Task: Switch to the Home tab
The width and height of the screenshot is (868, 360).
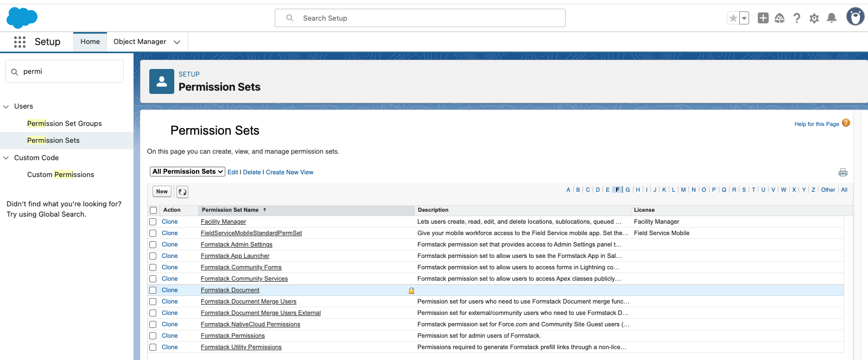Action: 90,42
